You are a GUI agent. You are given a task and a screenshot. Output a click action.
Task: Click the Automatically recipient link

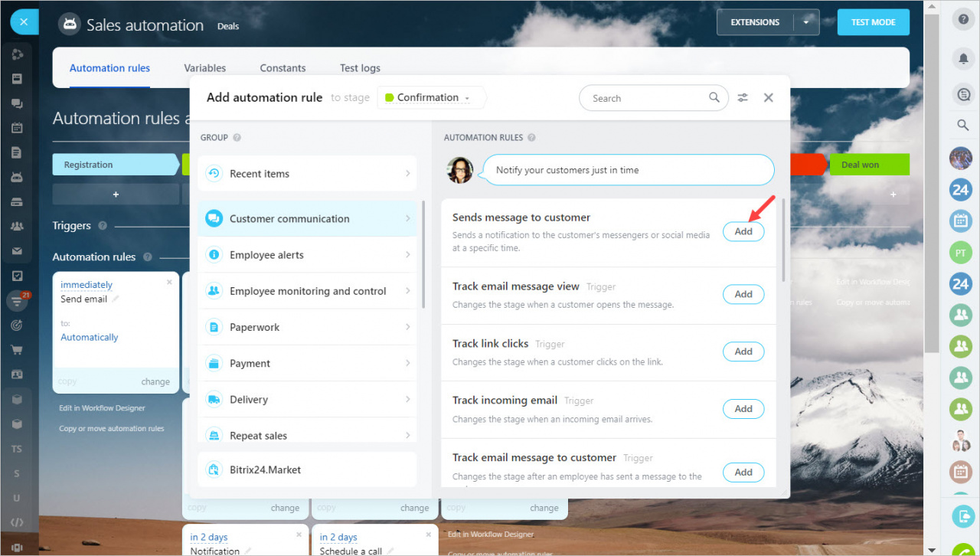[x=90, y=337]
